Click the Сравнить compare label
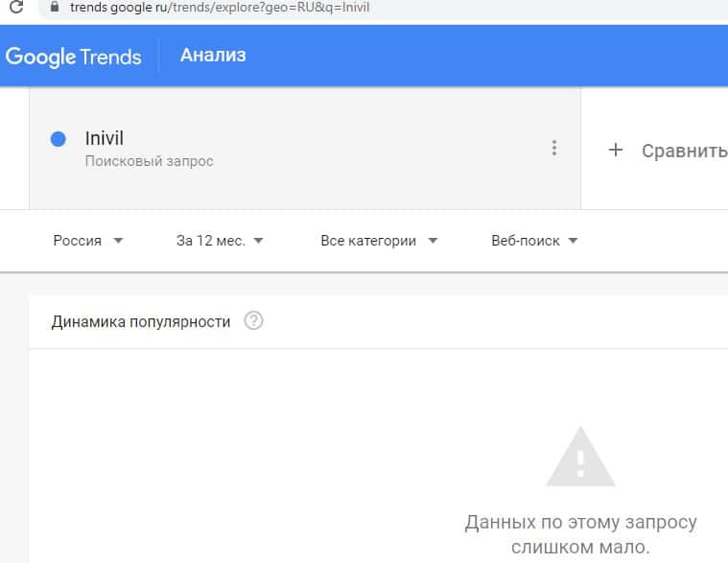 coord(684,151)
